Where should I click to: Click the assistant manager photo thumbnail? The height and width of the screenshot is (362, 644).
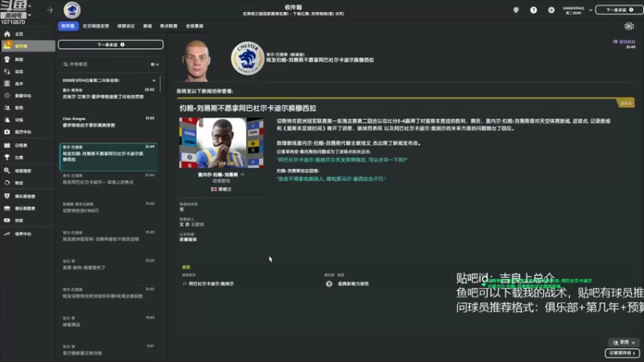[221, 143]
